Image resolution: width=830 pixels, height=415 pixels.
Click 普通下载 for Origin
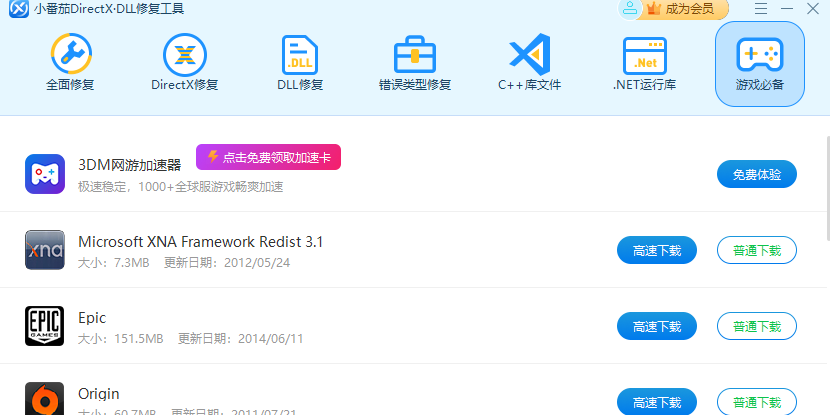coord(757,401)
